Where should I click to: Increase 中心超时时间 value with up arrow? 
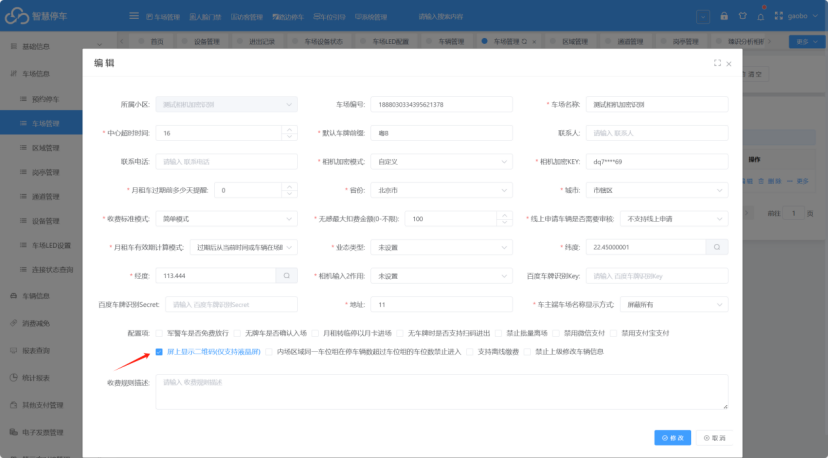point(289,129)
